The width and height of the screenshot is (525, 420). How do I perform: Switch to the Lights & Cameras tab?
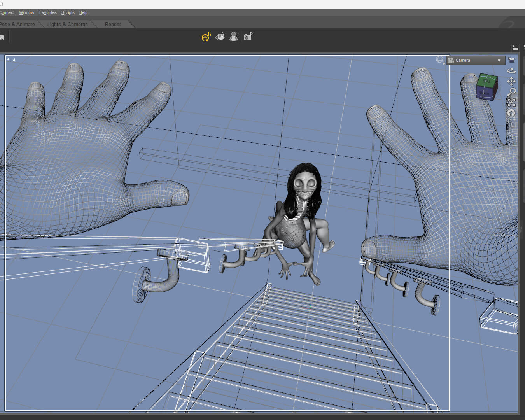click(x=67, y=24)
